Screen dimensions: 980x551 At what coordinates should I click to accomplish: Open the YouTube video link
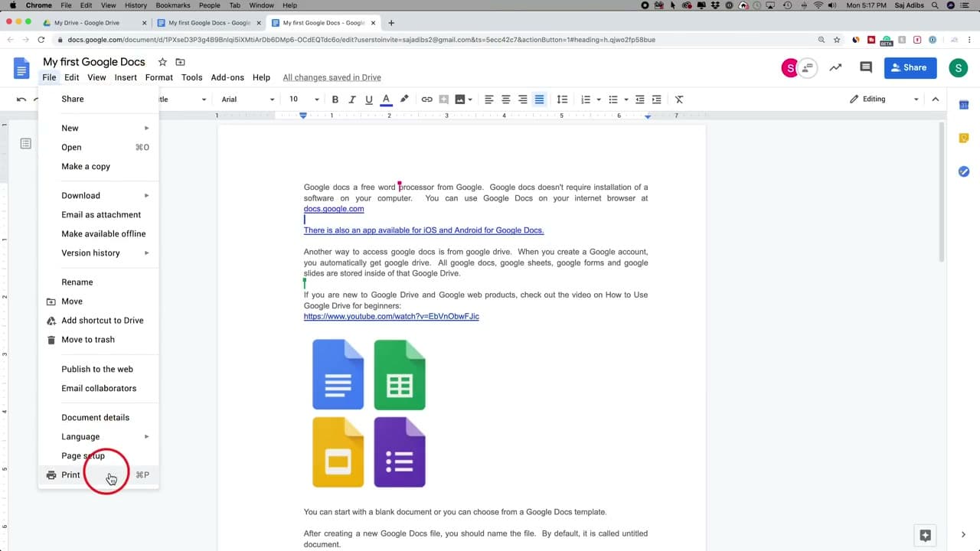point(391,316)
